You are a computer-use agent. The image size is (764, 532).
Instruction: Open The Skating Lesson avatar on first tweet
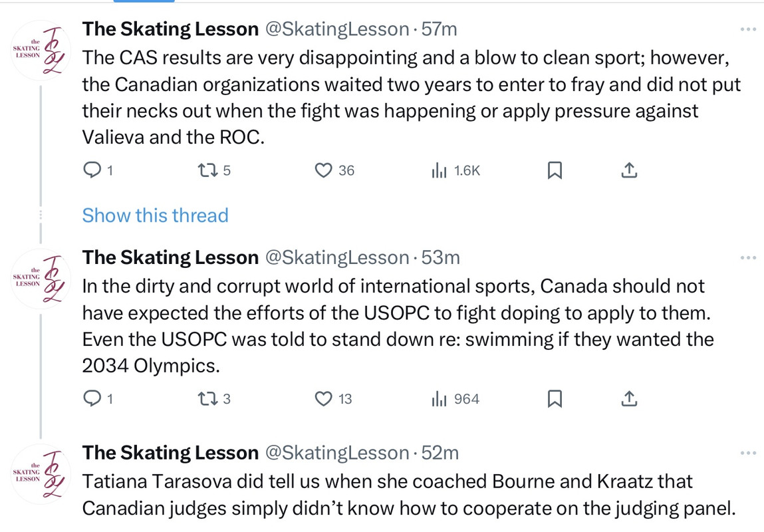(41, 50)
